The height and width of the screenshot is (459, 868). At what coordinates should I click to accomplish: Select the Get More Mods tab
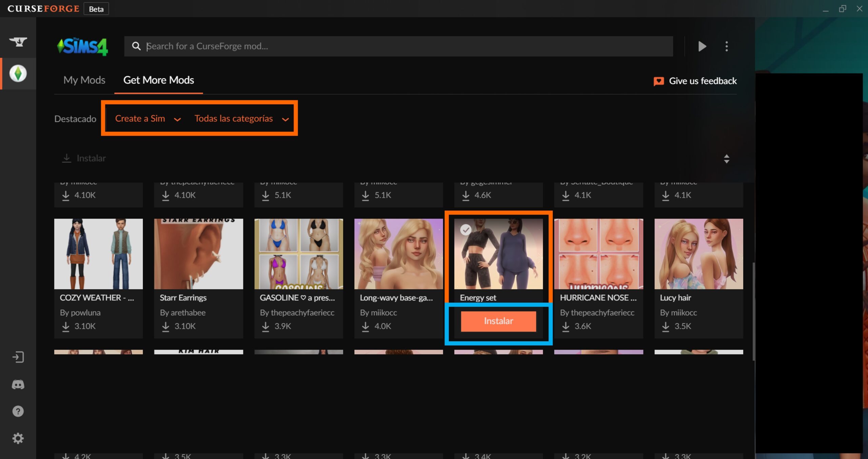click(x=158, y=80)
